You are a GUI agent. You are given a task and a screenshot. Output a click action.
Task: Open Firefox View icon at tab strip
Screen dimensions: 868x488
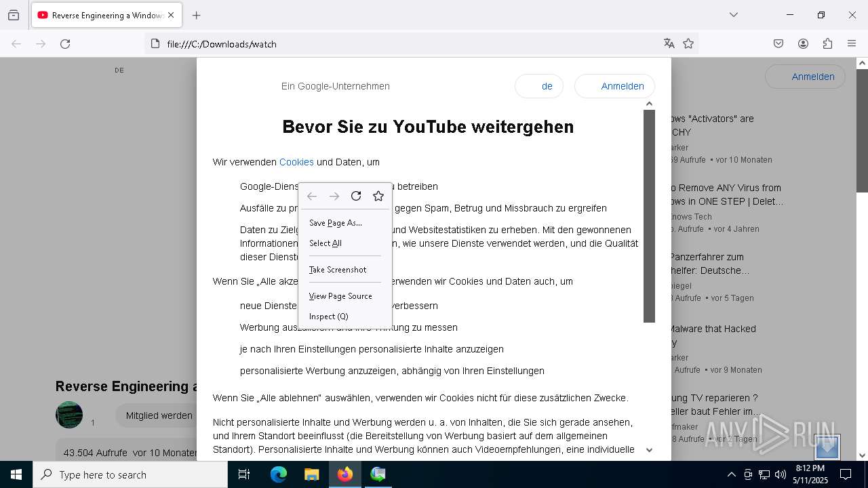click(14, 15)
